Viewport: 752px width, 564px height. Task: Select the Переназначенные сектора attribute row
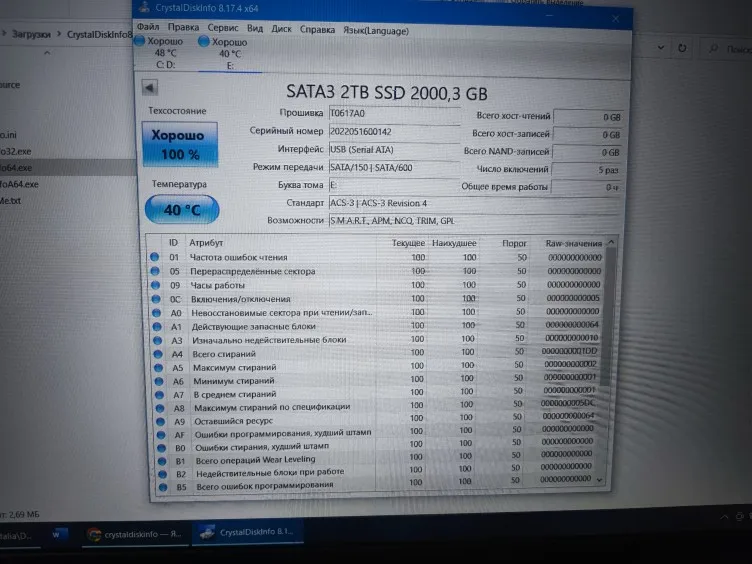pyautogui.click(x=376, y=271)
